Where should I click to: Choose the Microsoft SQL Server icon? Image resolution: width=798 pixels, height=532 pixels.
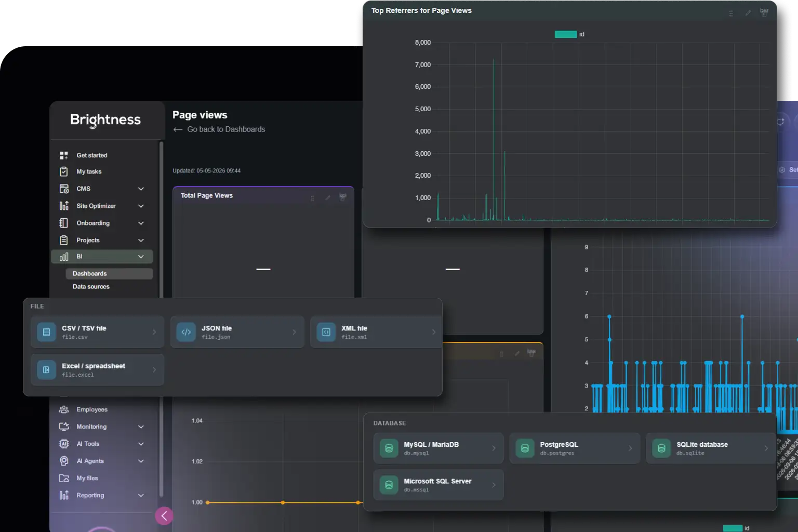pyautogui.click(x=389, y=485)
